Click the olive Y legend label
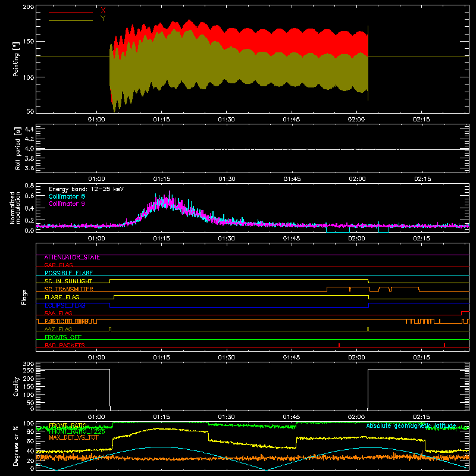476x476 pixels. click(x=103, y=18)
